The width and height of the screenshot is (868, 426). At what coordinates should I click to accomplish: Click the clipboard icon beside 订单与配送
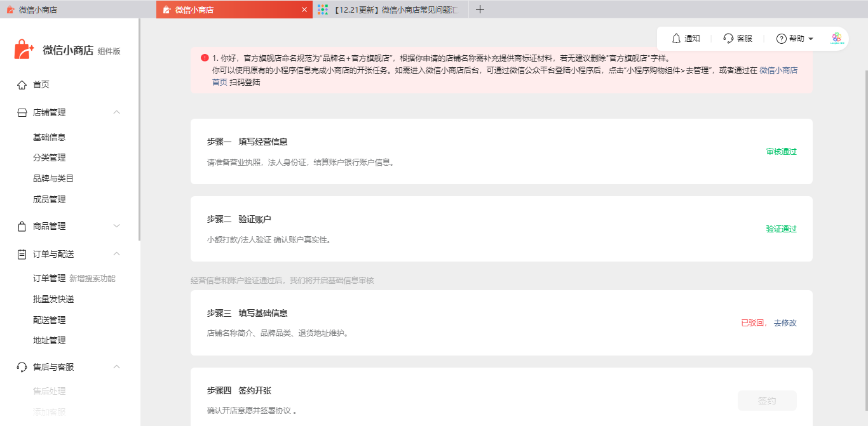pyautogui.click(x=22, y=254)
